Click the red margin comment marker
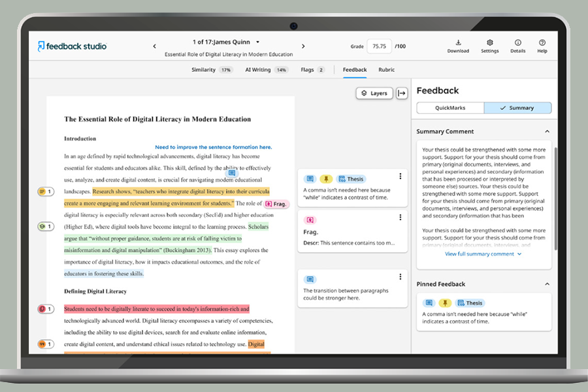588x392 pixels. pos(46,309)
